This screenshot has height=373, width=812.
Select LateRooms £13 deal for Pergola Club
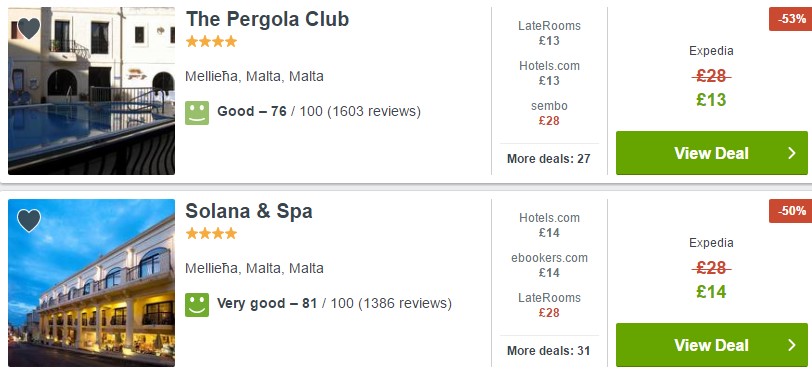pyautogui.click(x=549, y=33)
